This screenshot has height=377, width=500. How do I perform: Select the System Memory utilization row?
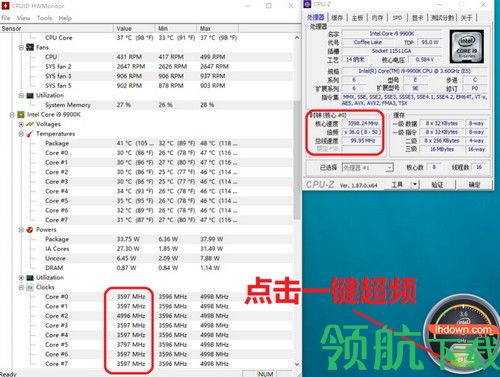[x=147, y=105]
